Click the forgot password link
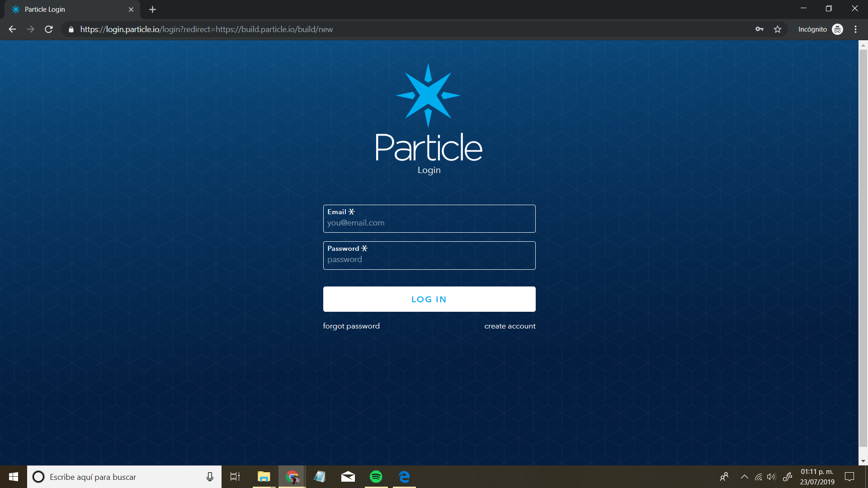The width and height of the screenshot is (868, 488). tap(352, 326)
